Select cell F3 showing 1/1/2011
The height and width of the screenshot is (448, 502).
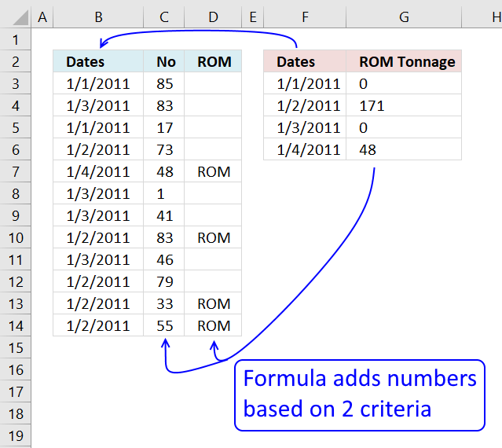coord(305,83)
